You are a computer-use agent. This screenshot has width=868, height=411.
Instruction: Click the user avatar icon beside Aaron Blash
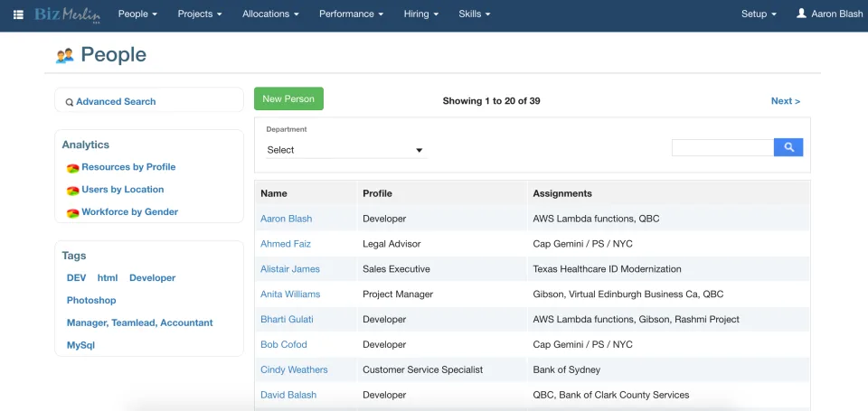[x=801, y=14]
